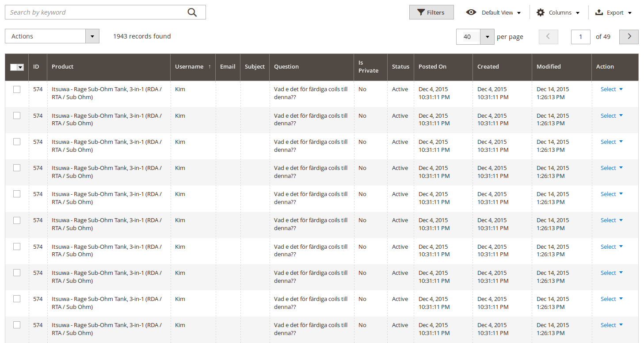Image resolution: width=644 pixels, height=343 pixels.
Task: Sort by the Posted On column header
Action: click(443, 66)
